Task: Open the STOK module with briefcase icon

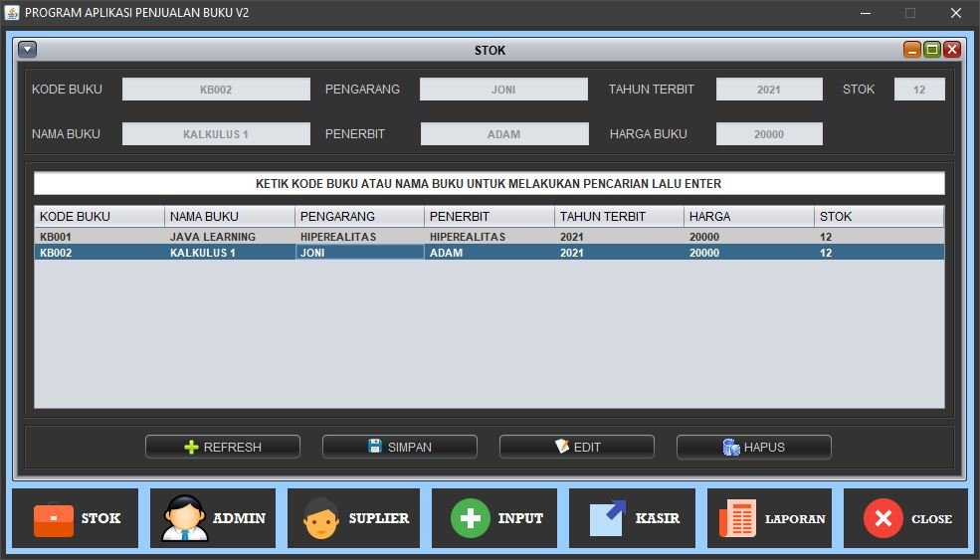Action: 78,518
